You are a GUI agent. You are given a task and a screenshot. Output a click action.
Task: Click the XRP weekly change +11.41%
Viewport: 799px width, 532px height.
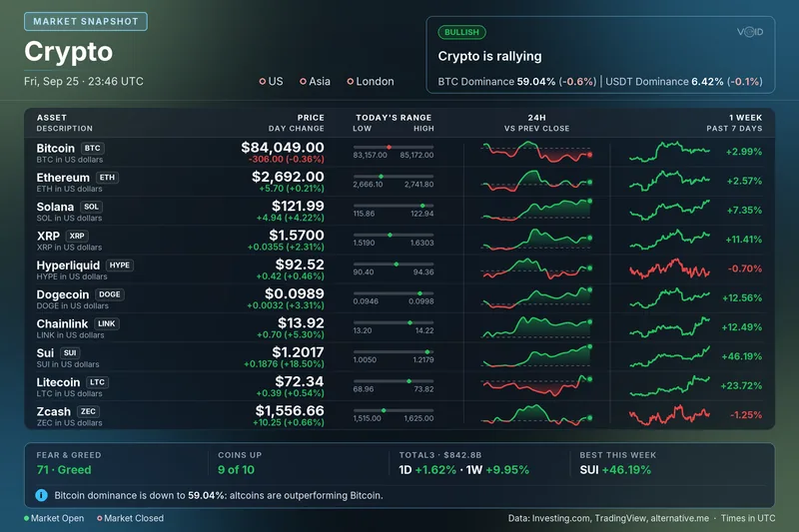tap(743, 240)
